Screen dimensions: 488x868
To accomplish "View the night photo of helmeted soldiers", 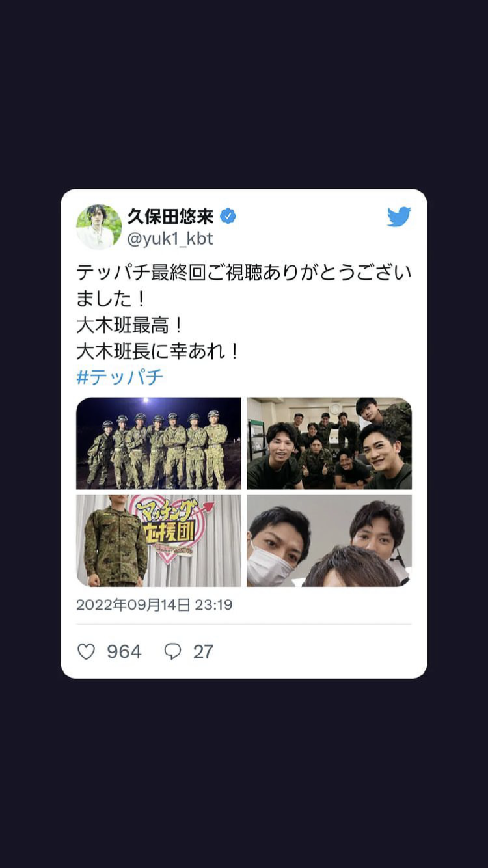I will click(x=159, y=443).
